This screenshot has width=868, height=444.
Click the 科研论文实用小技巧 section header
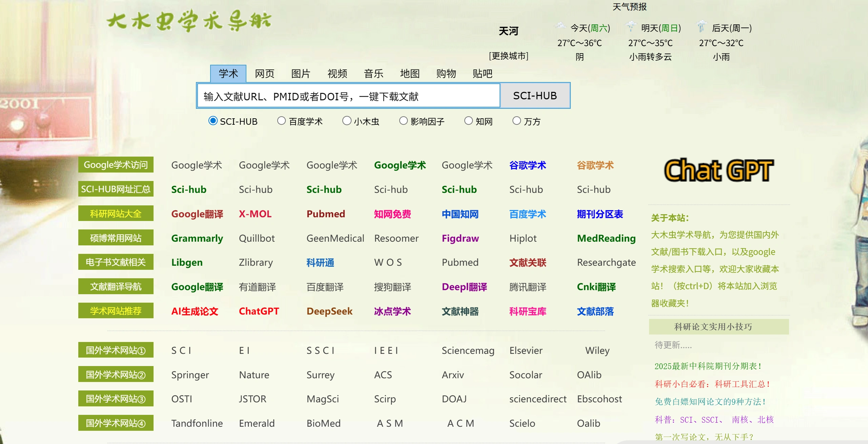[719, 327]
